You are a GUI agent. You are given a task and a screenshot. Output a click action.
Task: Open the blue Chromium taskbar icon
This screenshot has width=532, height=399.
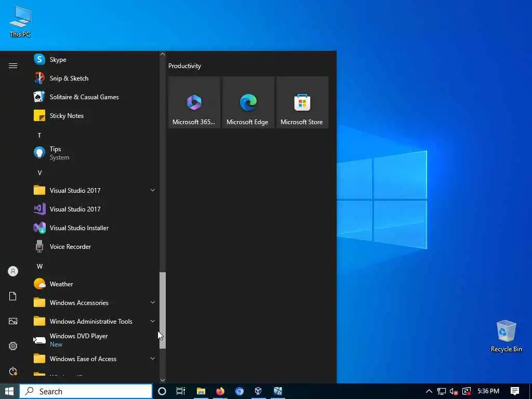tap(240, 391)
